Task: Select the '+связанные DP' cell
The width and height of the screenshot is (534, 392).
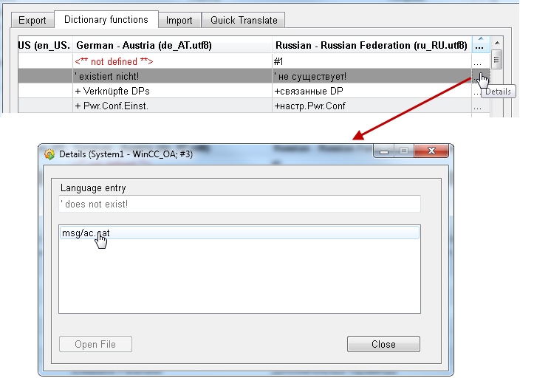Action: [372, 91]
